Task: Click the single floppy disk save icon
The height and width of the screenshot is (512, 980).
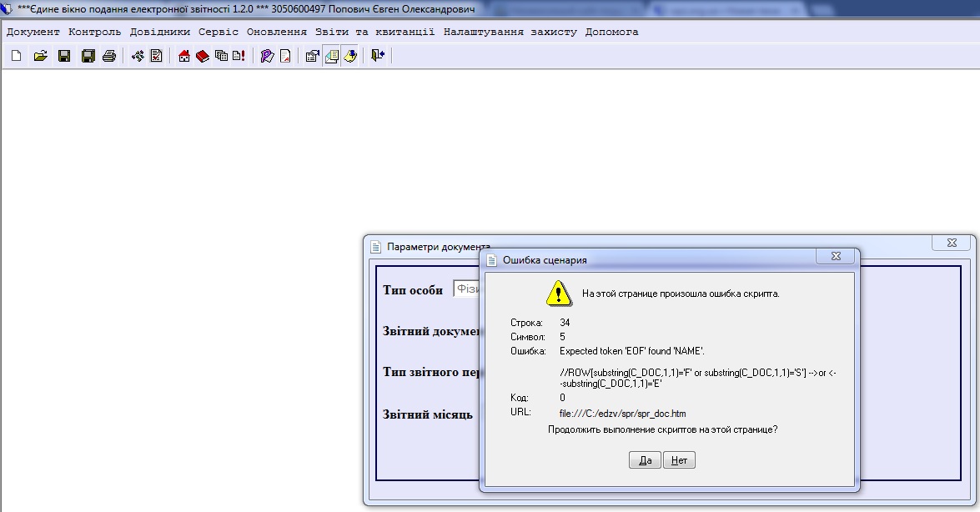Action: click(x=63, y=56)
